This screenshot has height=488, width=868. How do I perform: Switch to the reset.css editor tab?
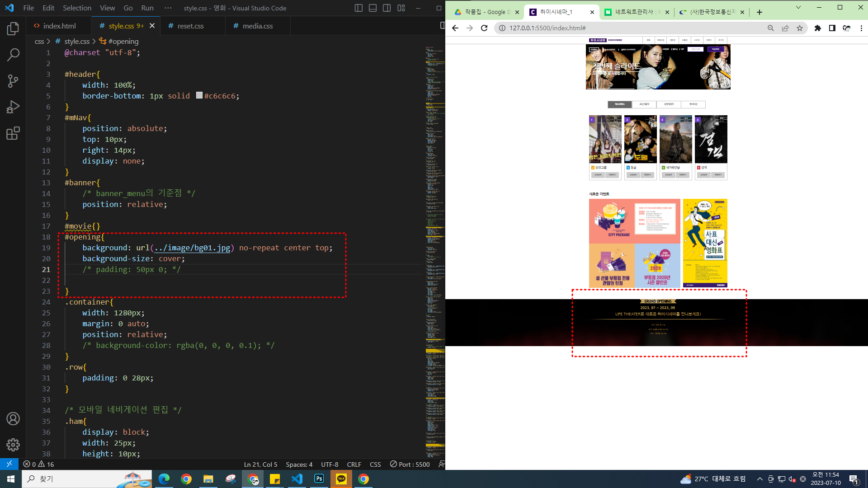click(190, 26)
